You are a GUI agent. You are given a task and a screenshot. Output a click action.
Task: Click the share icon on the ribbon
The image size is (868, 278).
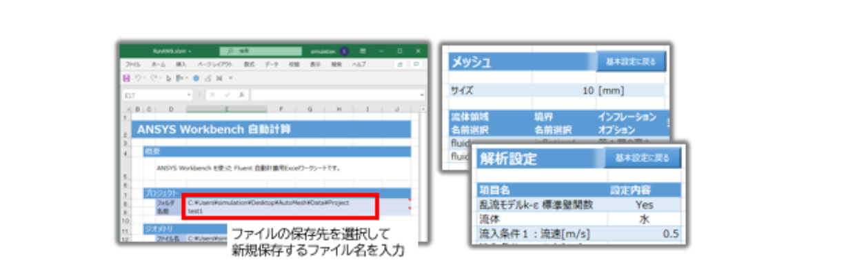400,64
